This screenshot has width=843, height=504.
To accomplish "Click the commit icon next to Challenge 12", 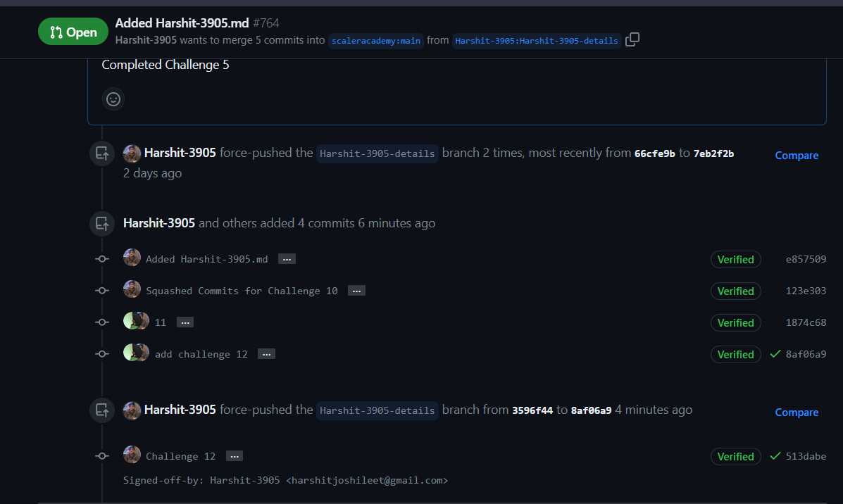I will point(101,455).
